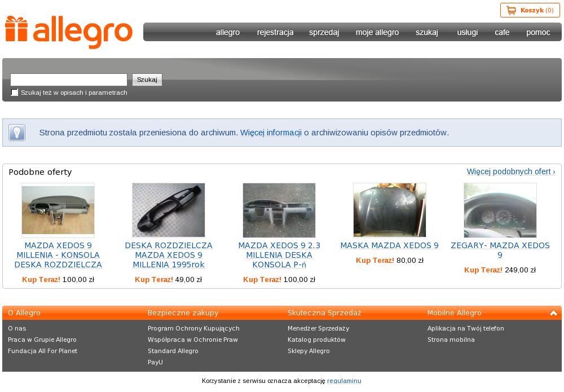Go to 'rejestracja' in the navigation bar

click(275, 32)
